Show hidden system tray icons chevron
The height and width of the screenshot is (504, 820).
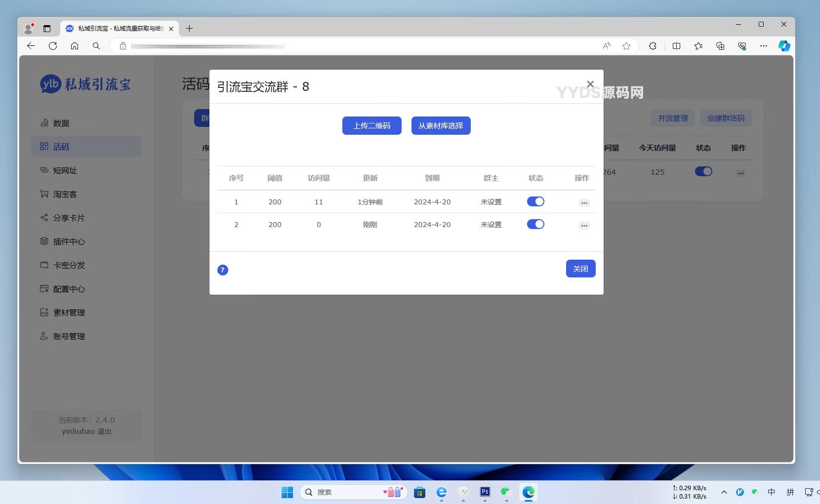(724, 492)
